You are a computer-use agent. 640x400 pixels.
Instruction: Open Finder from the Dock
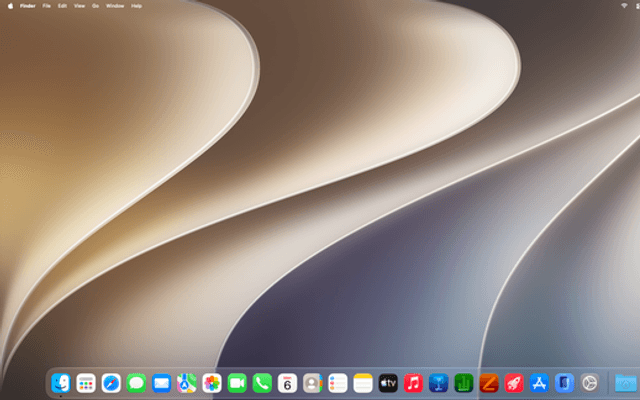tap(61, 383)
